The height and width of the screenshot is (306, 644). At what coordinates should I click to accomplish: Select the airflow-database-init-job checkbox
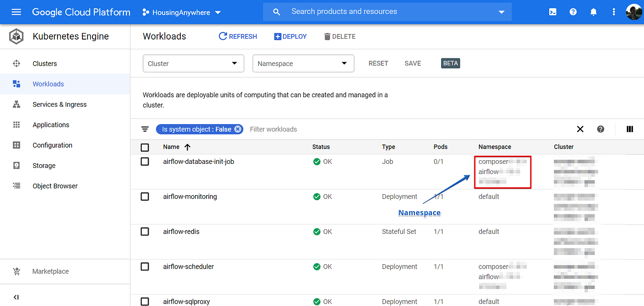coord(145,161)
